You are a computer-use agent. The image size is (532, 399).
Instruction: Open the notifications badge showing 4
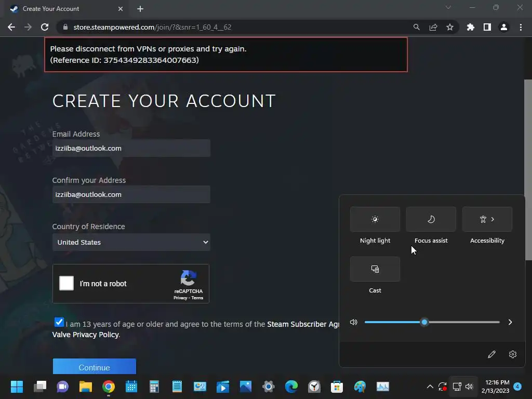tap(517, 387)
